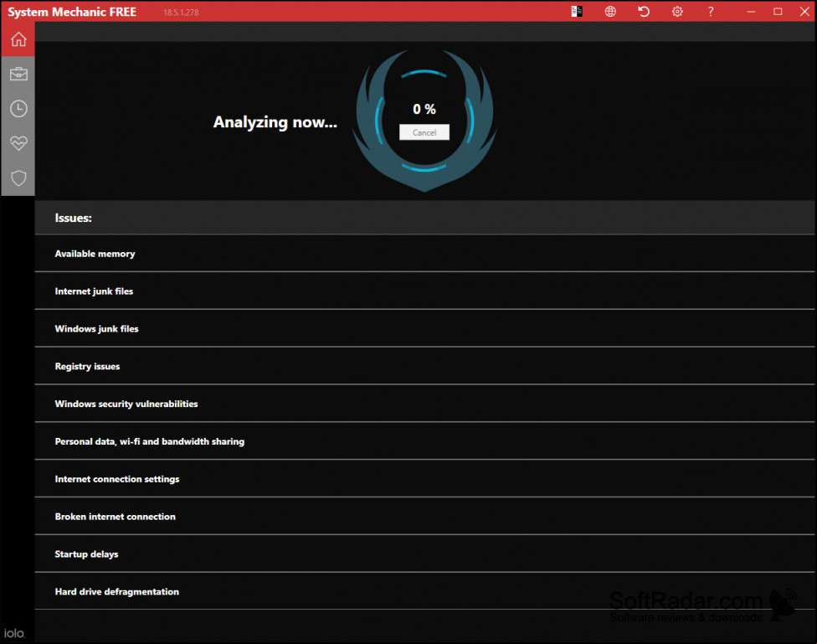The width and height of the screenshot is (817, 644).
Task: Open the heartbeat sidebar icon
Action: tap(18, 143)
